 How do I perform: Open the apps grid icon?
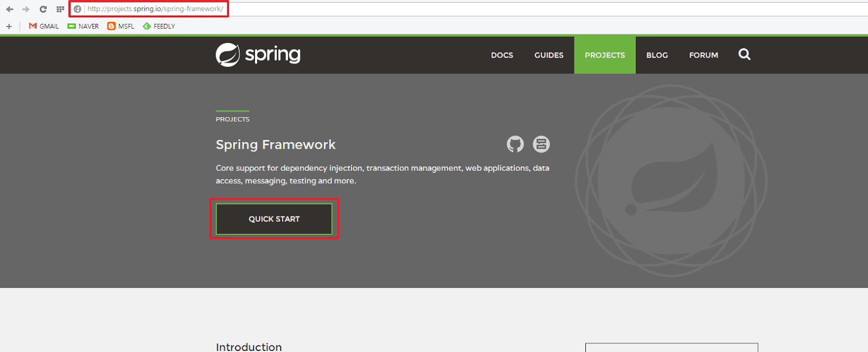(60, 9)
